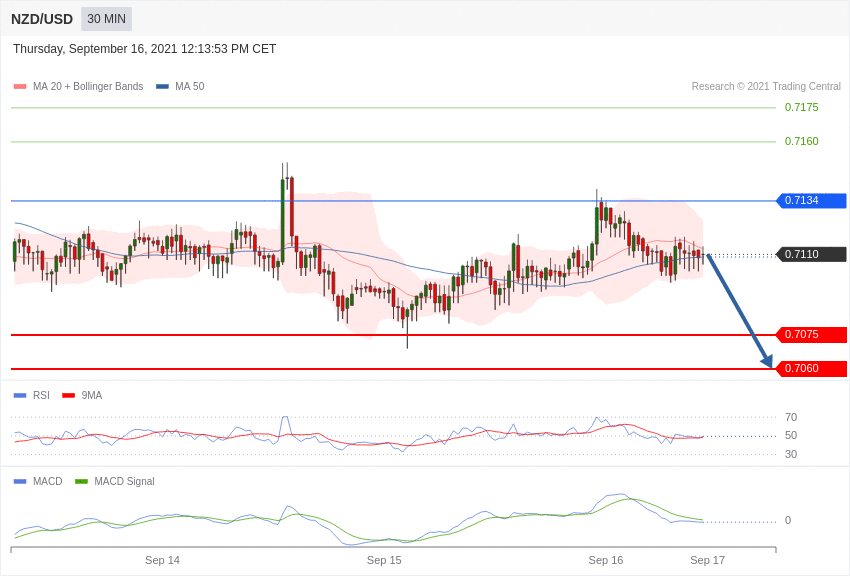850x576 pixels.
Task: Click the MA 20 + Bollinger Bands legend label
Action: point(88,86)
